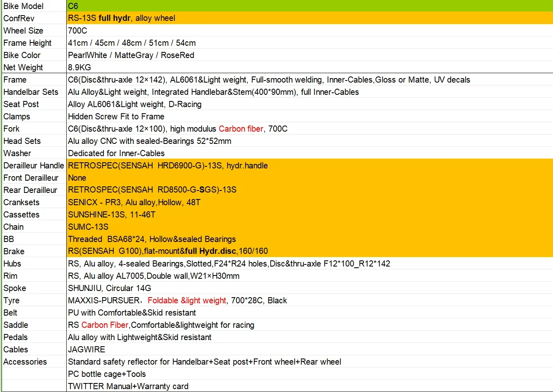Click the 'RD8500-G-SGS)-13S' cell
This screenshot has height=392, width=553.
(x=310, y=190)
